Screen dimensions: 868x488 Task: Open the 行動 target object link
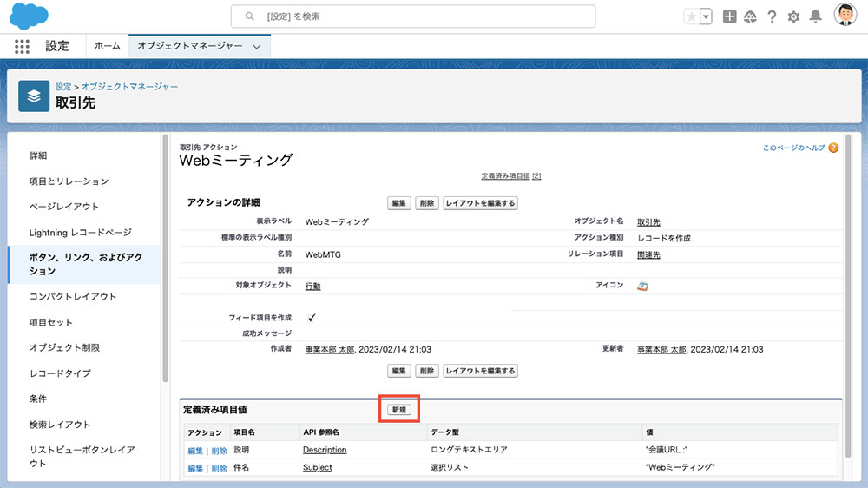tap(312, 287)
